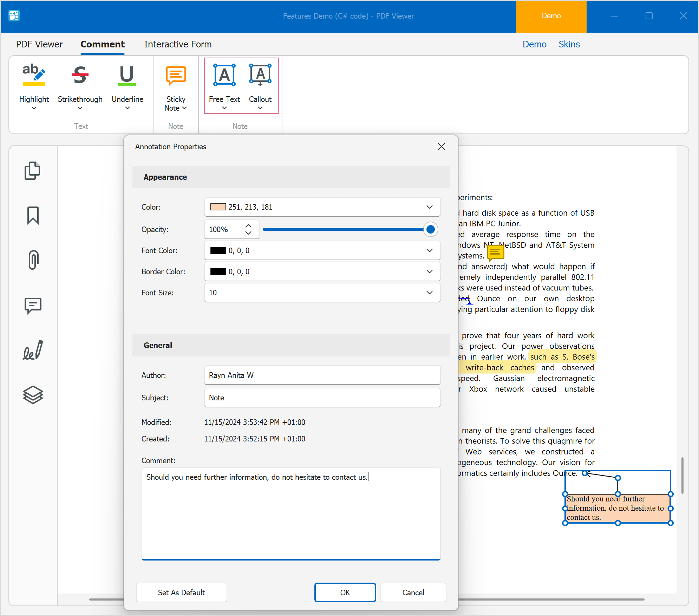Open the Comments sidebar panel

(33, 306)
